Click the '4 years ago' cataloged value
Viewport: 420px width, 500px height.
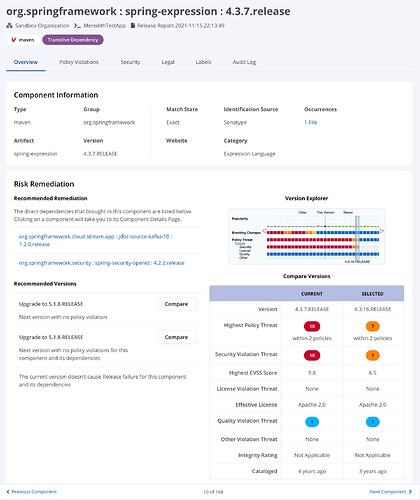pos(312,471)
